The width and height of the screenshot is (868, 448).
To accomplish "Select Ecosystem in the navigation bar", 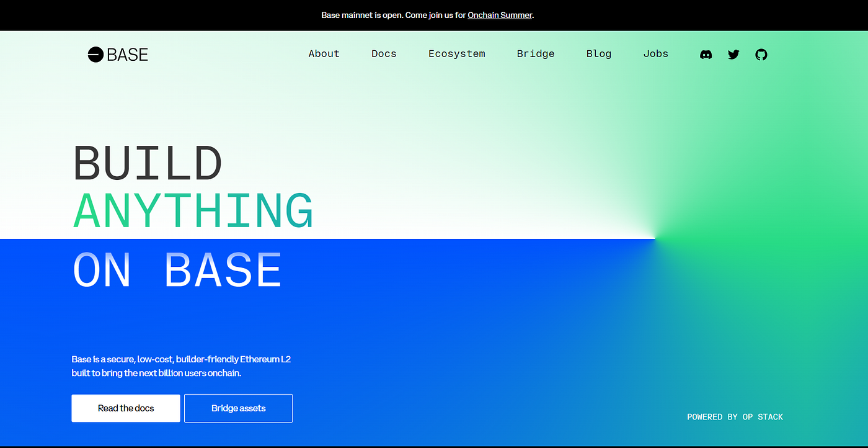I will [x=457, y=54].
